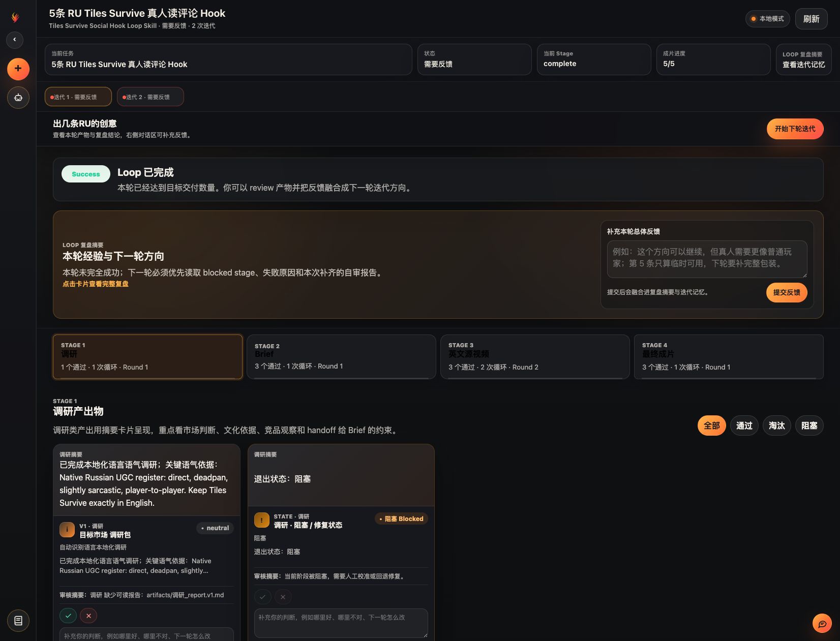Filter outputs by 淘汰
The height and width of the screenshot is (641, 840).
pyautogui.click(x=777, y=425)
